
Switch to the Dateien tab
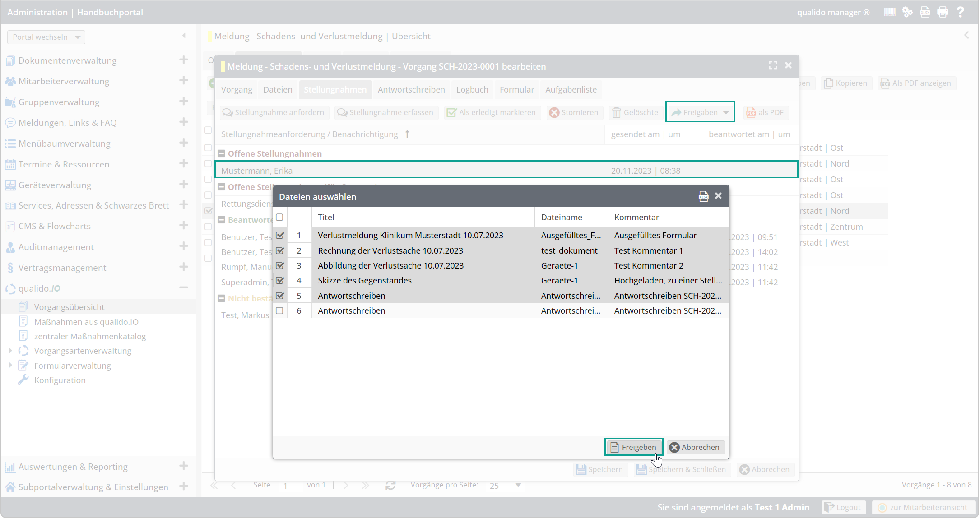pyautogui.click(x=278, y=89)
